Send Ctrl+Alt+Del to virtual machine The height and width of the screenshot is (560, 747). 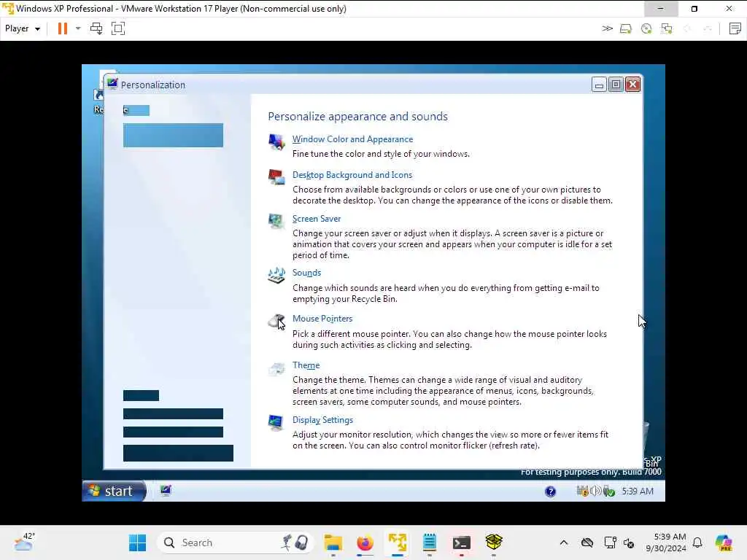[96, 28]
